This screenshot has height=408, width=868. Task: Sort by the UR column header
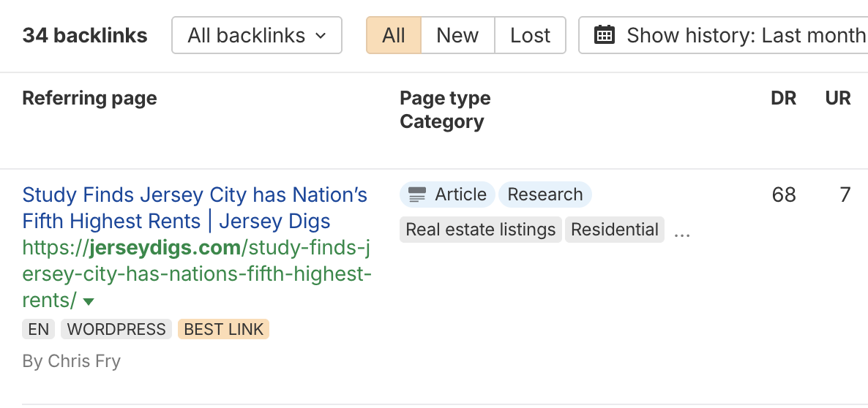point(838,98)
